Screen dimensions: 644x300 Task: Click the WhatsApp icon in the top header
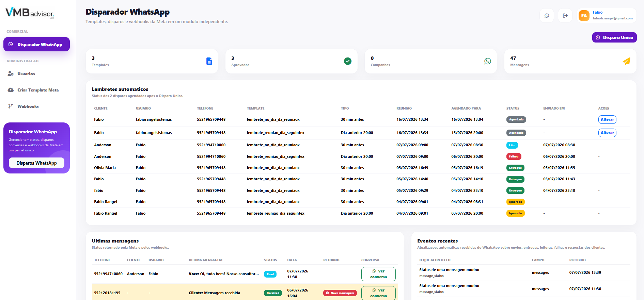(547, 16)
